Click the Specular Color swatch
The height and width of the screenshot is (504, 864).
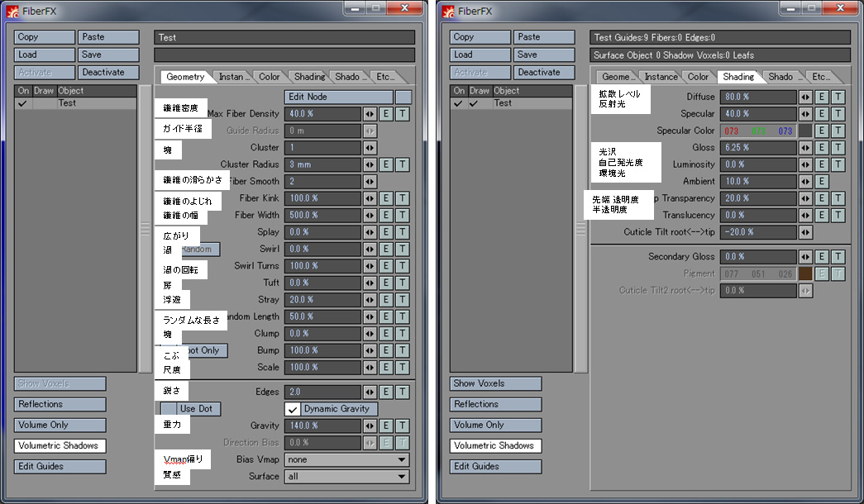click(x=804, y=131)
